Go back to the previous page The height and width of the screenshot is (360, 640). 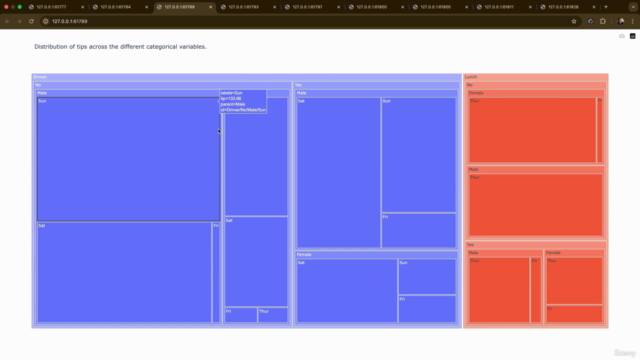pyautogui.click(x=7, y=21)
